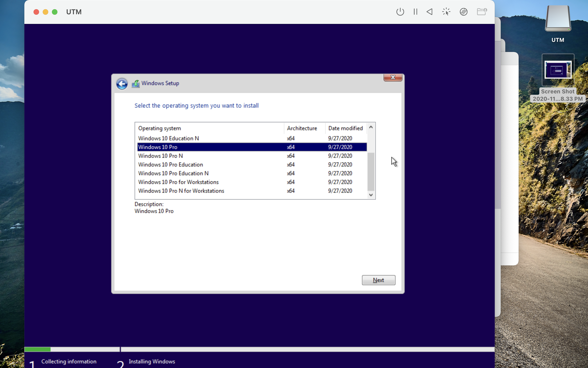Screen dimensions: 588x368
Task: Close the Windows Setup dialog
Action: pyautogui.click(x=393, y=78)
